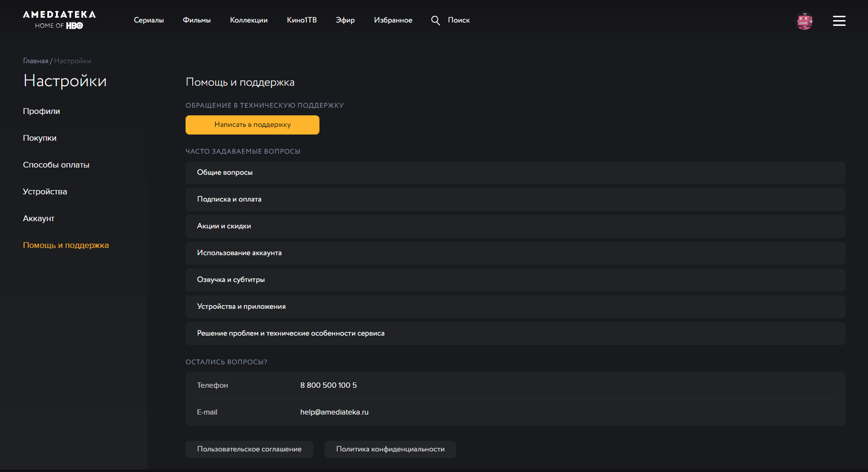This screenshot has width=868, height=472.
Task: Select Профили in settings sidebar
Action: coord(42,111)
